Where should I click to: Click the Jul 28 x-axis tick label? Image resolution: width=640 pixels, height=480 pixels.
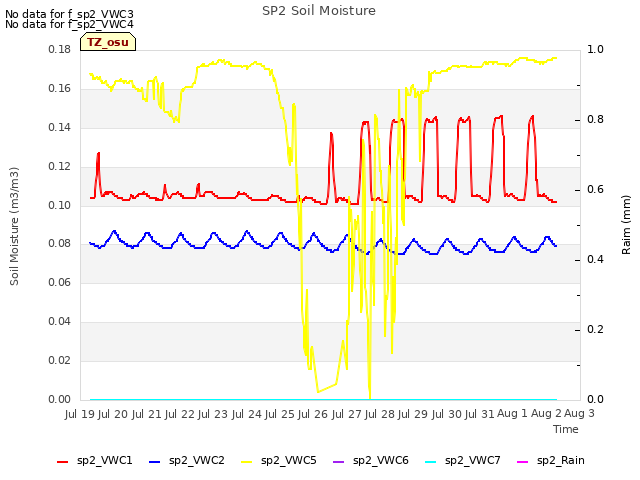tap(380, 414)
